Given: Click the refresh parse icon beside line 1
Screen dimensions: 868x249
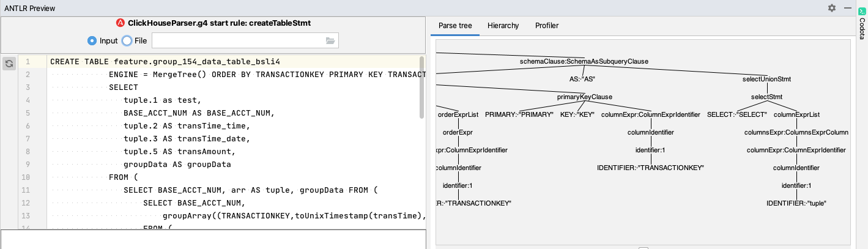Looking at the screenshot, I should click(x=9, y=63).
